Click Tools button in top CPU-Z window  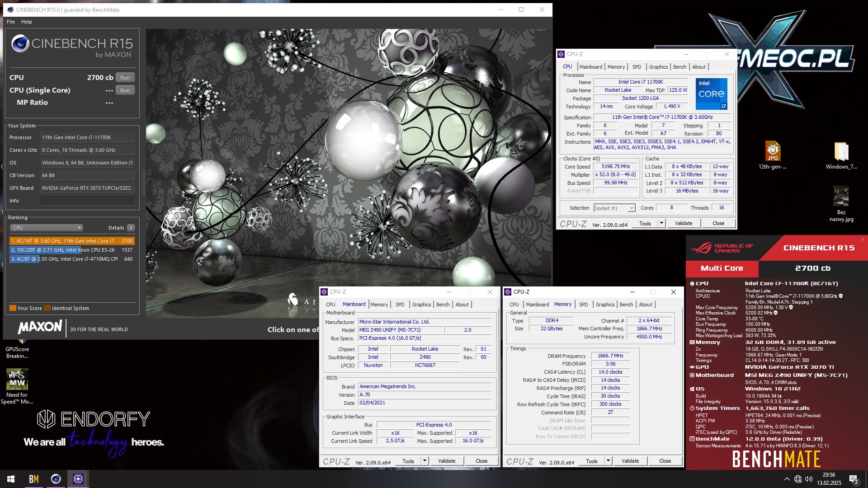pos(645,223)
